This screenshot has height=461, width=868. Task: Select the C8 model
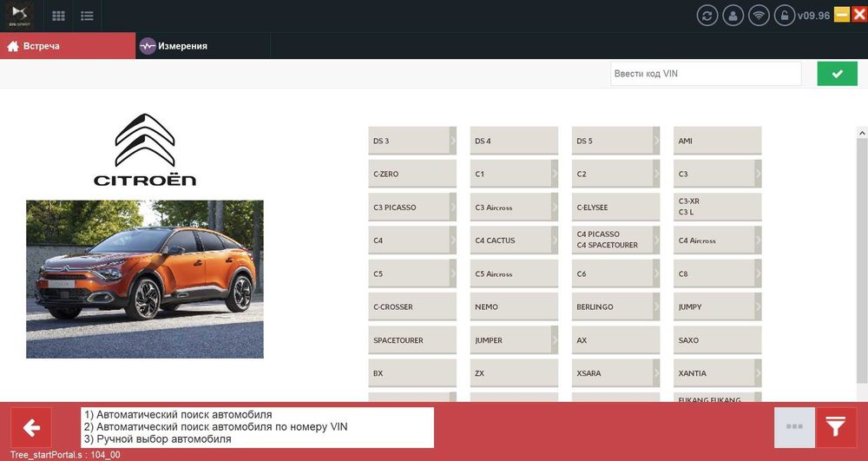[718, 273]
